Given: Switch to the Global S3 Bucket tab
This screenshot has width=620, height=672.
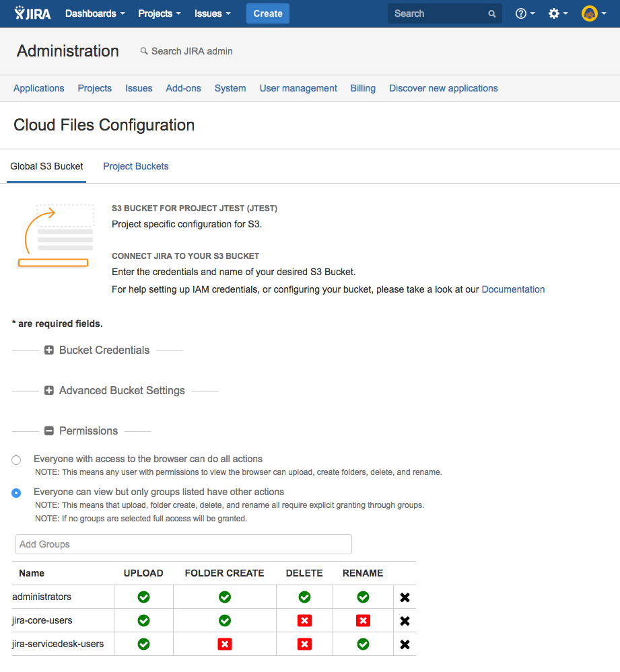Looking at the screenshot, I should coord(46,166).
